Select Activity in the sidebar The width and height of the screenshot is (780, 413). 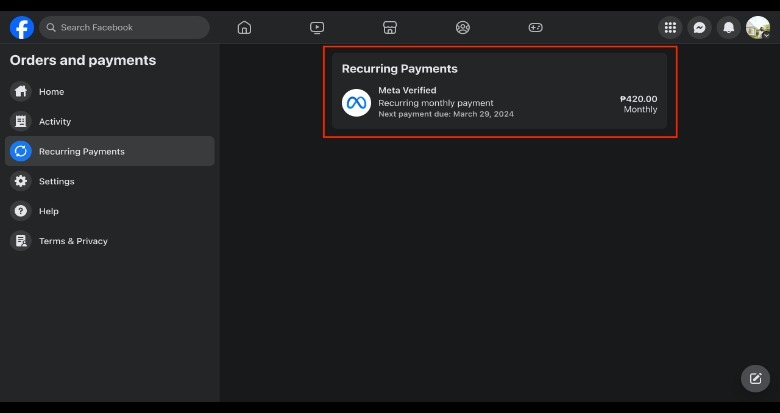click(x=55, y=122)
